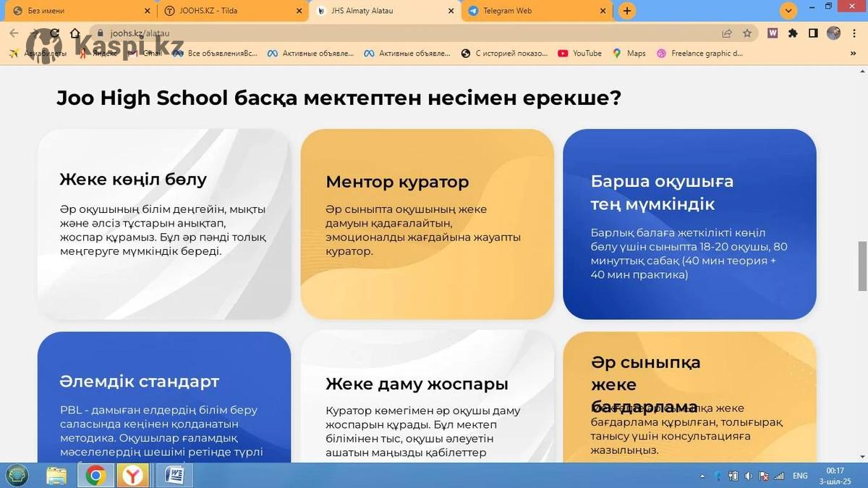
Task: Click the Ментор куратор card title
Action: point(397,182)
